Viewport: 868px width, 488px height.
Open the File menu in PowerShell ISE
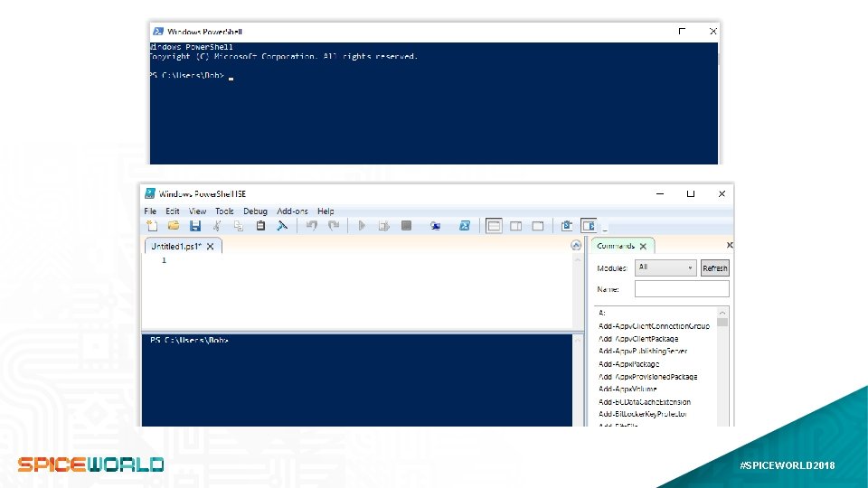pos(150,211)
